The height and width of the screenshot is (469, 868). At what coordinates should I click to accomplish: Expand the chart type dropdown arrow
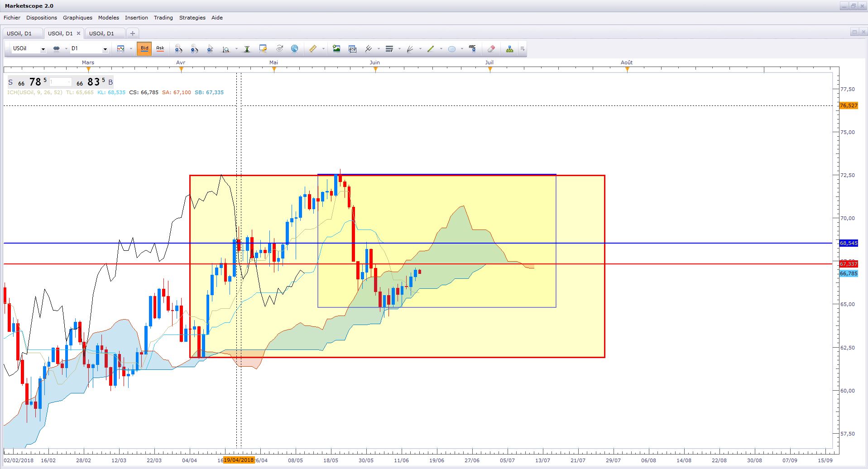pyautogui.click(x=131, y=48)
